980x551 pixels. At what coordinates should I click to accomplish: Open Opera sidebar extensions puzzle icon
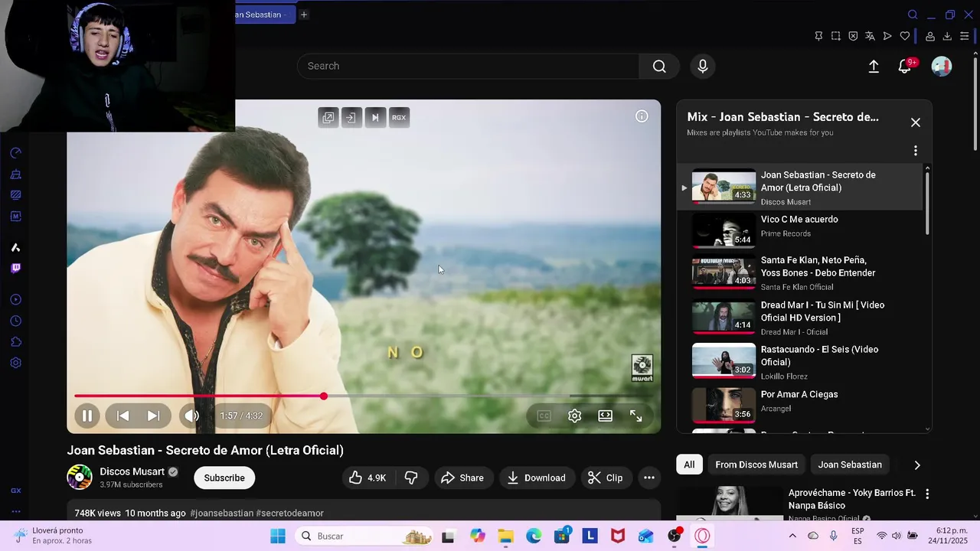(15, 342)
